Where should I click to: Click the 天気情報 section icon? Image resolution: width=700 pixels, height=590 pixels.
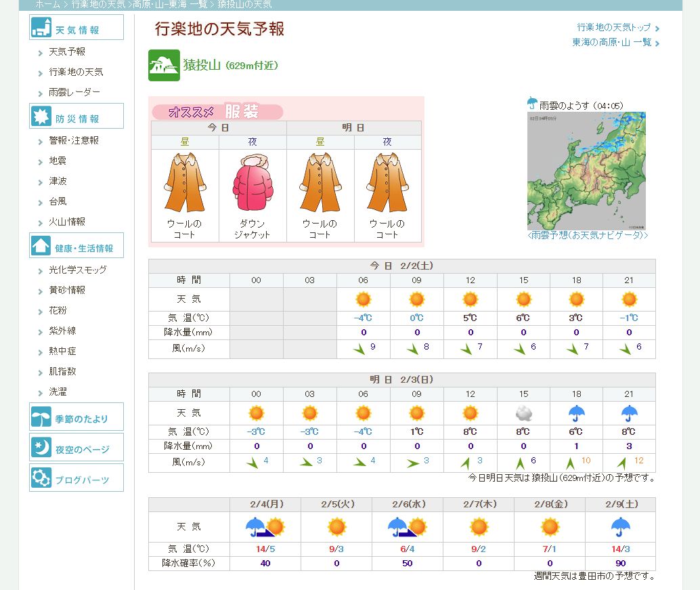(x=41, y=28)
